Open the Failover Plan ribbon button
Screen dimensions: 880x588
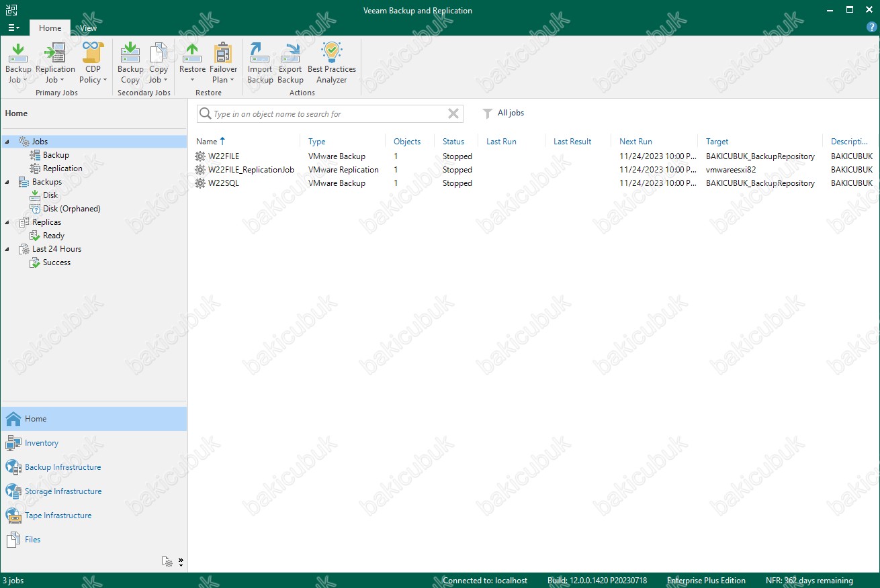click(x=224, y=62)
